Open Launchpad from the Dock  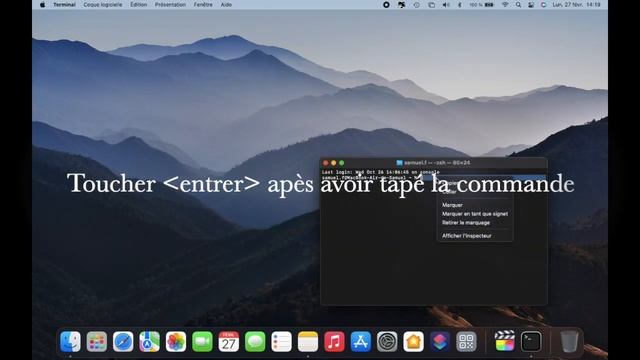[97, 341]
